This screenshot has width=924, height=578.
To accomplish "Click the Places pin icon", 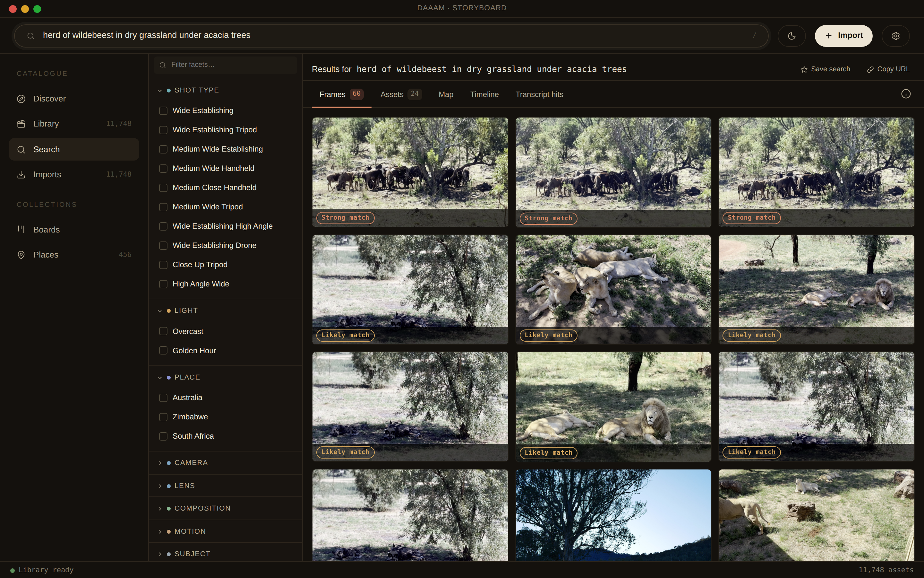I will coord(21,255).
